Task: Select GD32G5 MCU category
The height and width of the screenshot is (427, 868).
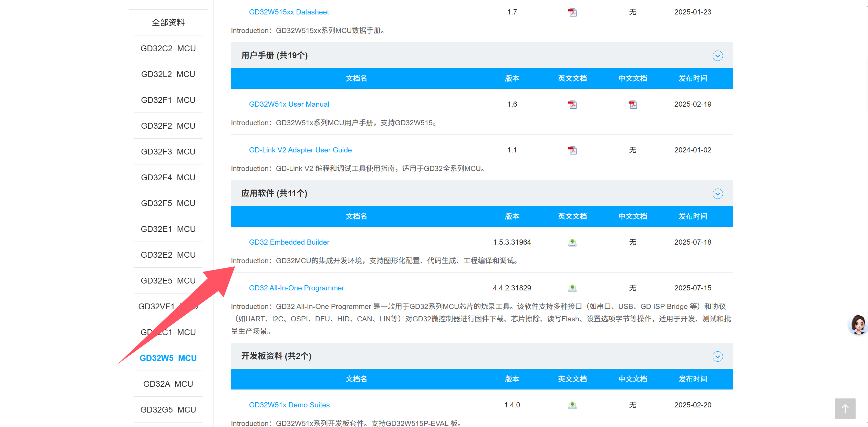Action: (168, 410)
